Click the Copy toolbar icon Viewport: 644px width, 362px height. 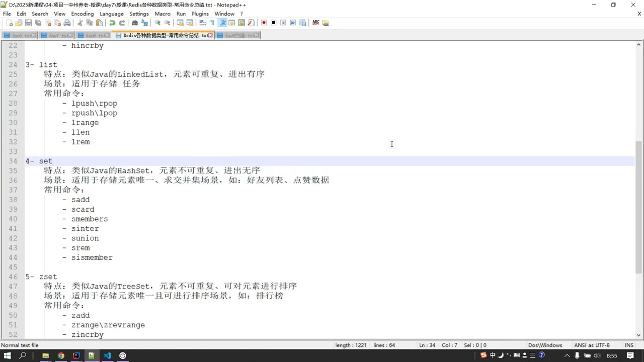90,23
